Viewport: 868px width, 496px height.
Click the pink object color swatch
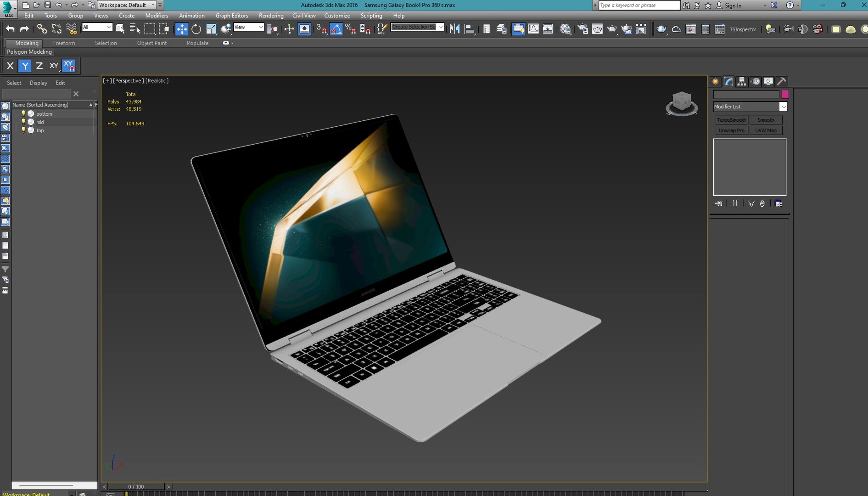point(785,94)
